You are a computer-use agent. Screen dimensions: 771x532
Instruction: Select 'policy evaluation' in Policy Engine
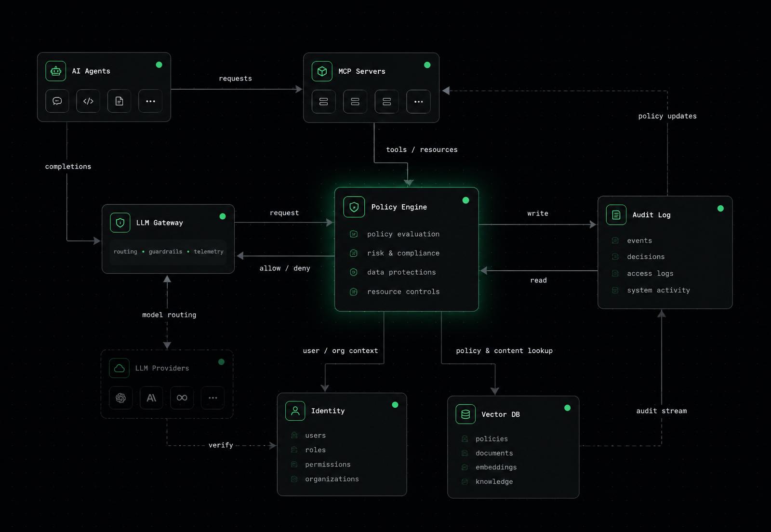[x=403, y=234]
